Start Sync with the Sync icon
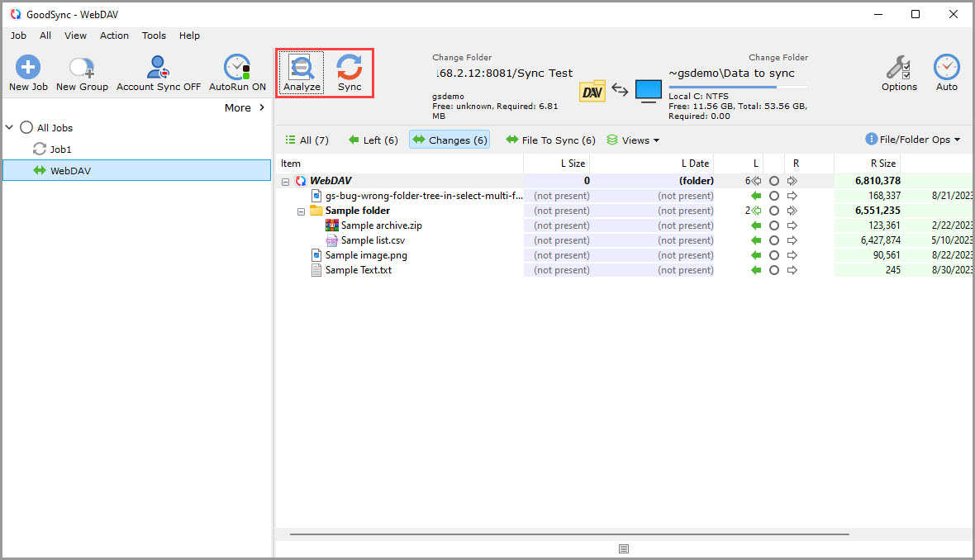 (x=350, y=67)
